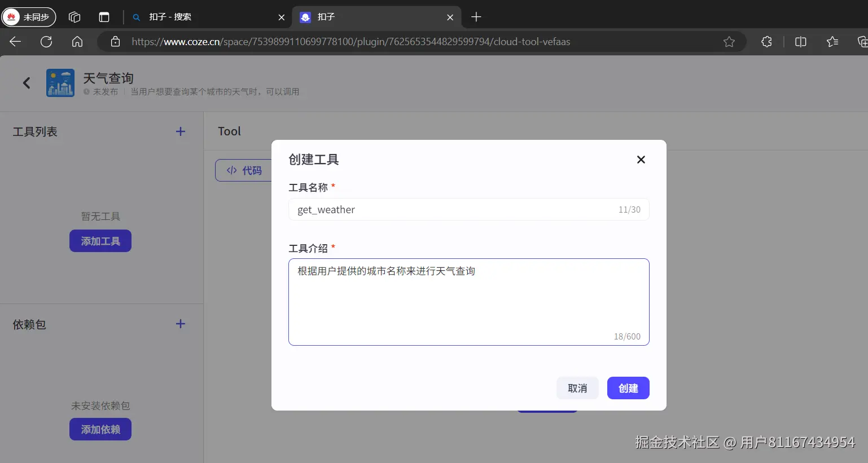
Task: Open the tab actions menu icon
Action: (x=104, y=17)
